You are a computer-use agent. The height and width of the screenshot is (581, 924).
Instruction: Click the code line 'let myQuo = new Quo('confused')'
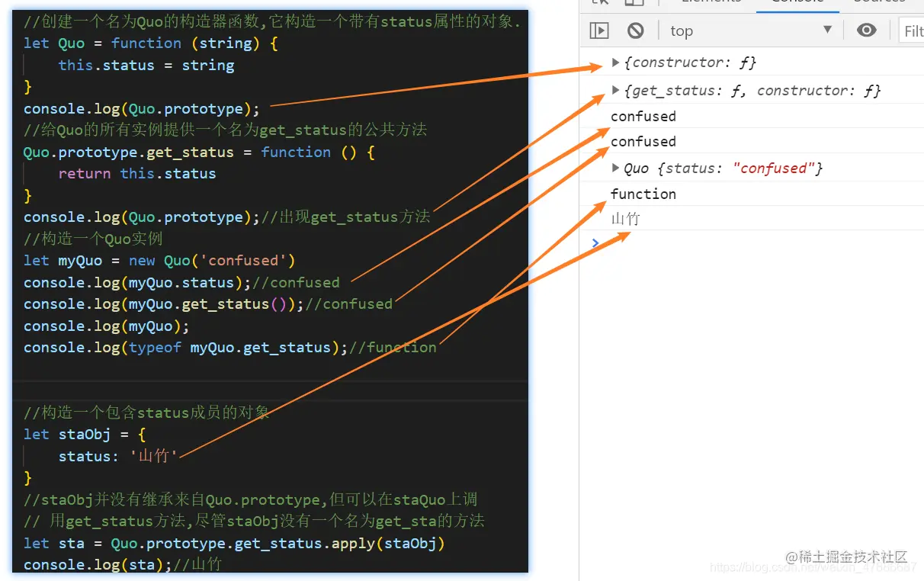pyautogui.click(x=159, y=261)
